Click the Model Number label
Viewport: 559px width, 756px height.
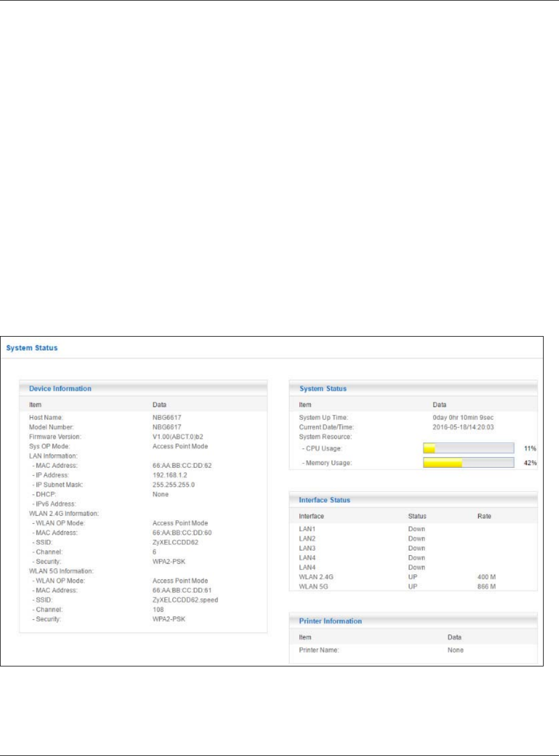51,427
